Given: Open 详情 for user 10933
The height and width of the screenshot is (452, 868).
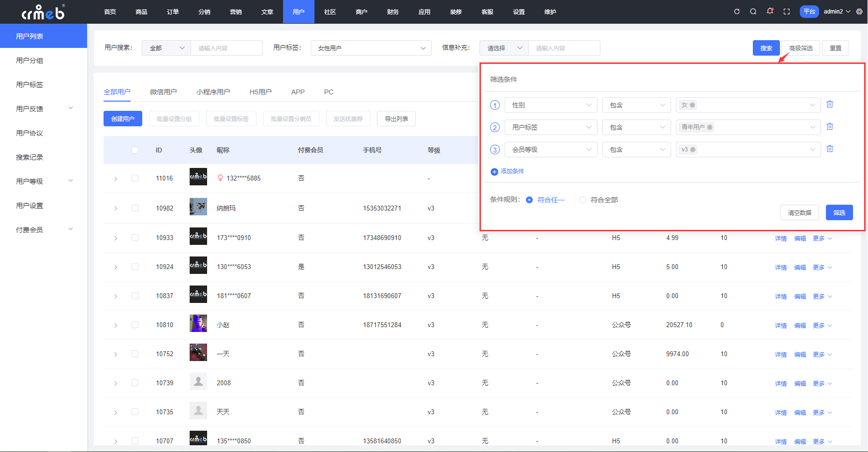Looking at the screenshot, I should 781,238.
